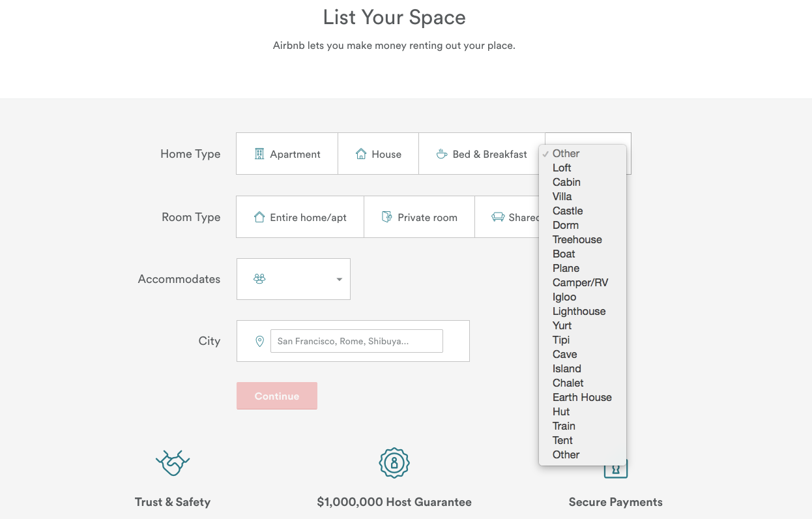812x519 pixels.
Task: Click the Private room door icon
Action: (x=387, y=217)
